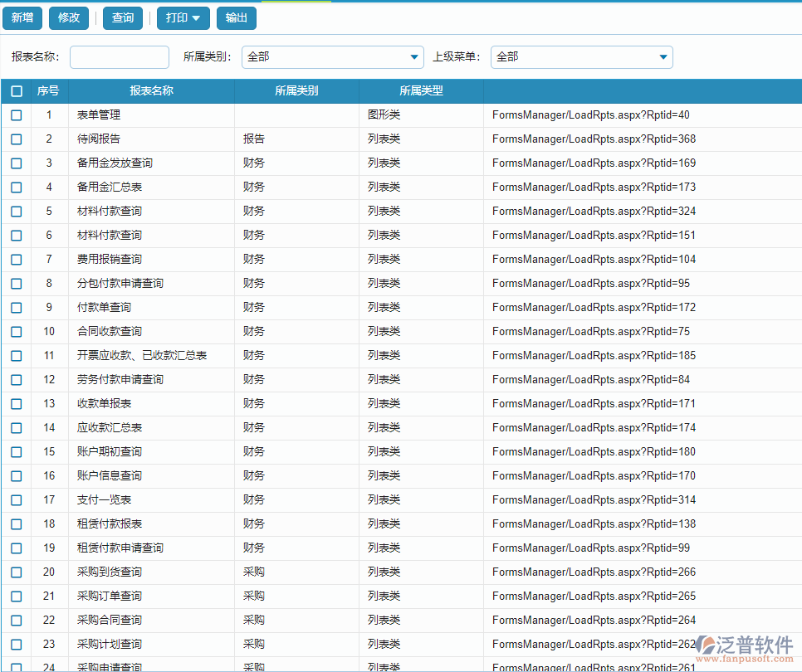Click the 序号 column header
The height and width of the screenshot is (672, 802).
point(48,91)
